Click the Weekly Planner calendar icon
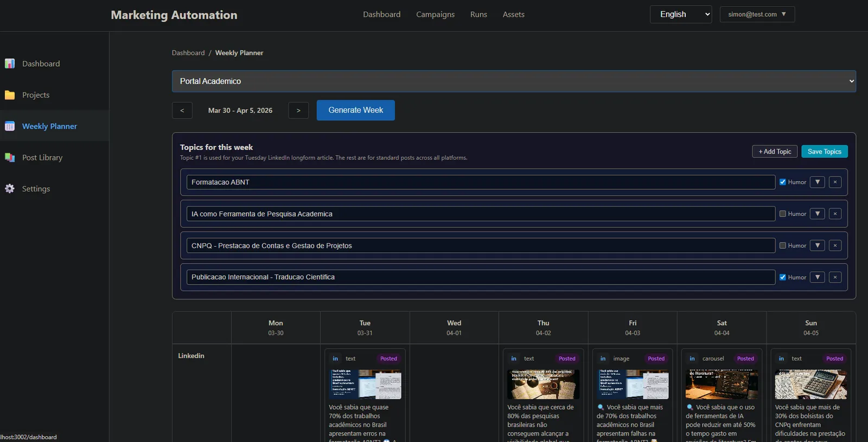Screen dimensions: 868x442 coord(10,126)
